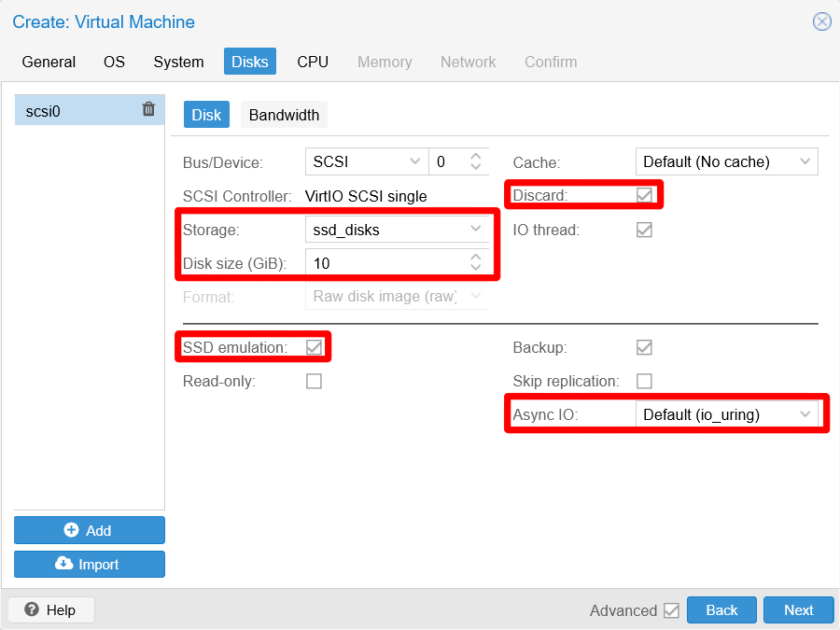
Task: Click the Add button's plus icon
Action: pyautogui.click(x=74, y=530)
